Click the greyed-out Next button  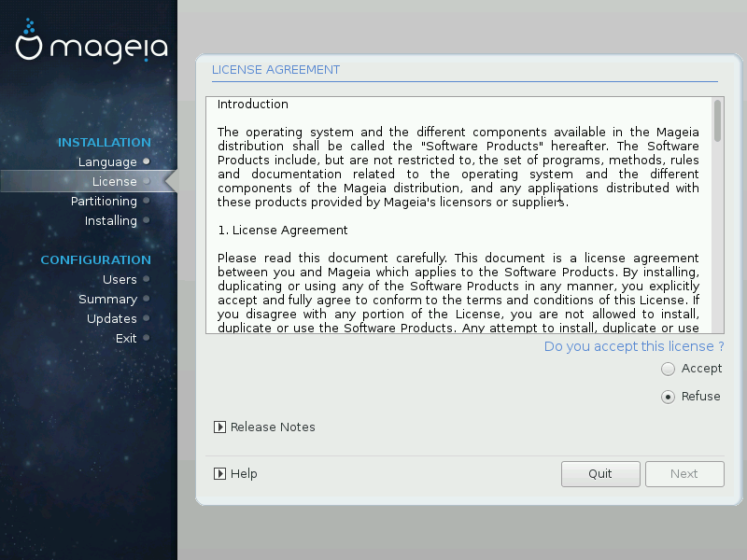click(684, 474)
